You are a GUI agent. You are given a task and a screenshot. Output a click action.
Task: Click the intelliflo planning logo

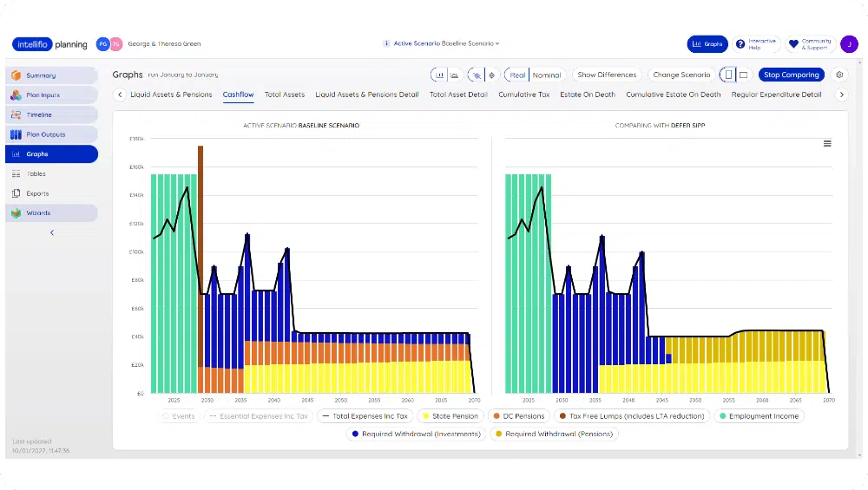(x=49, y=44)
